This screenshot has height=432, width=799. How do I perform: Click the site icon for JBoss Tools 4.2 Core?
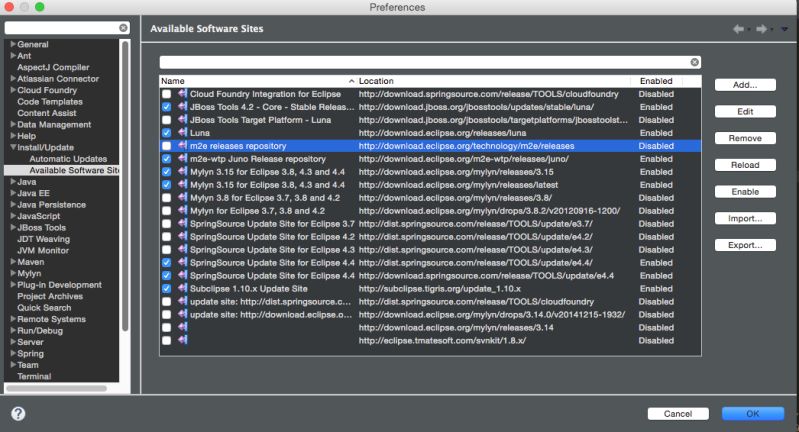coord(182,106)
